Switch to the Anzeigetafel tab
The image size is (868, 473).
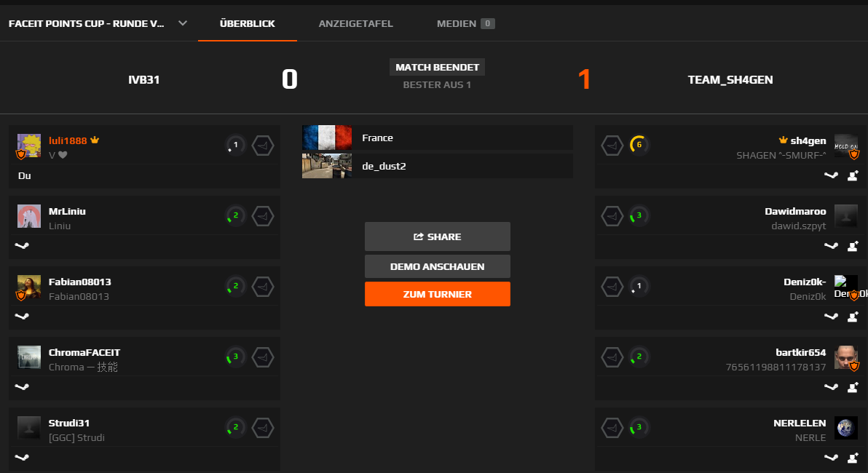point(355,24)
